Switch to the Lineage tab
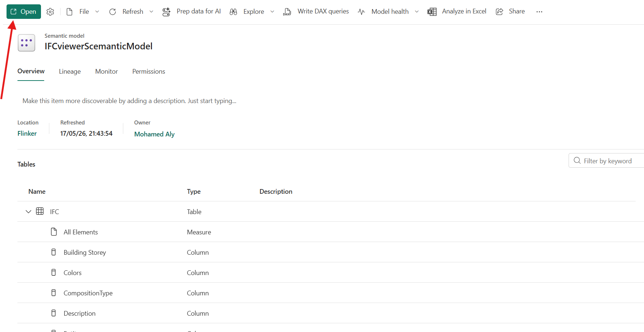Image resolution: width=644 pixels, height=332 pixels. pos(70,71)
